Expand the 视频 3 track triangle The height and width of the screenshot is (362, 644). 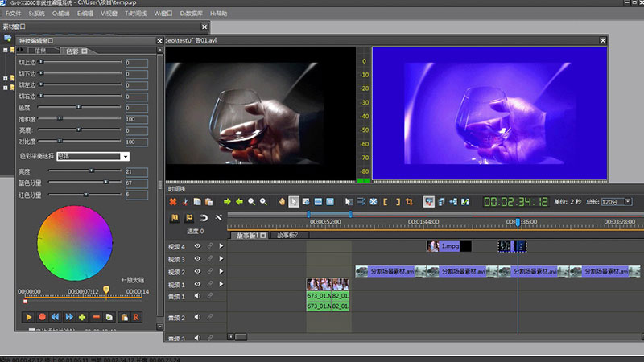click(221, 259)
